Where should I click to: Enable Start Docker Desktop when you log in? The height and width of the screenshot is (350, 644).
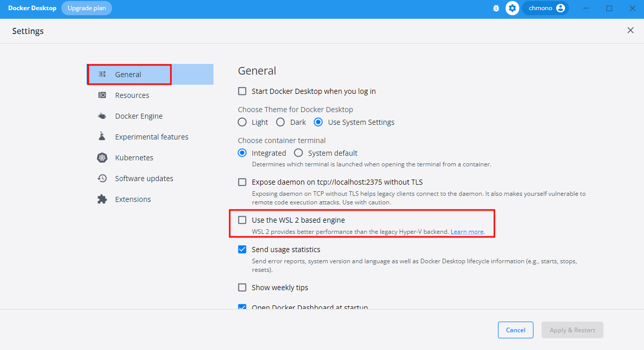(x=242, y=91)
